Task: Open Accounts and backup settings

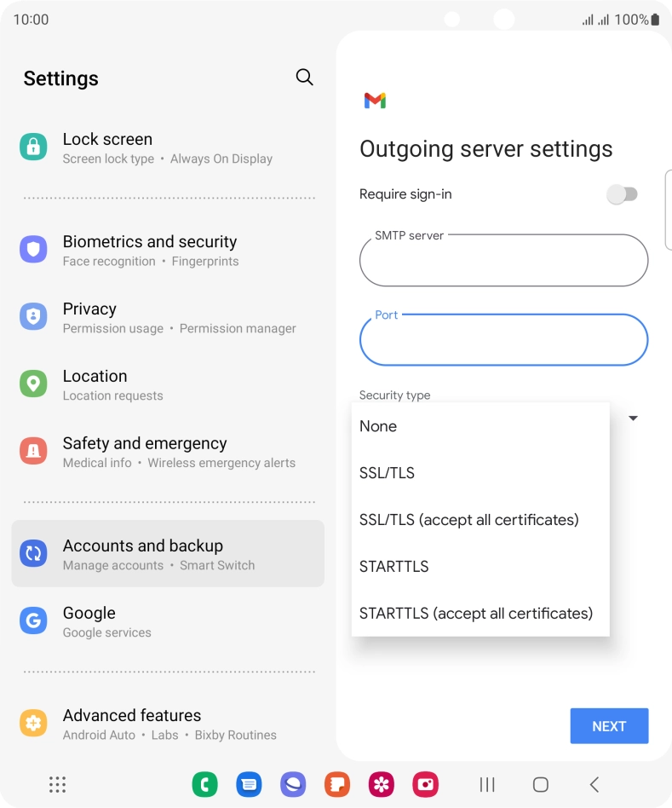Action: pos(168,554)
